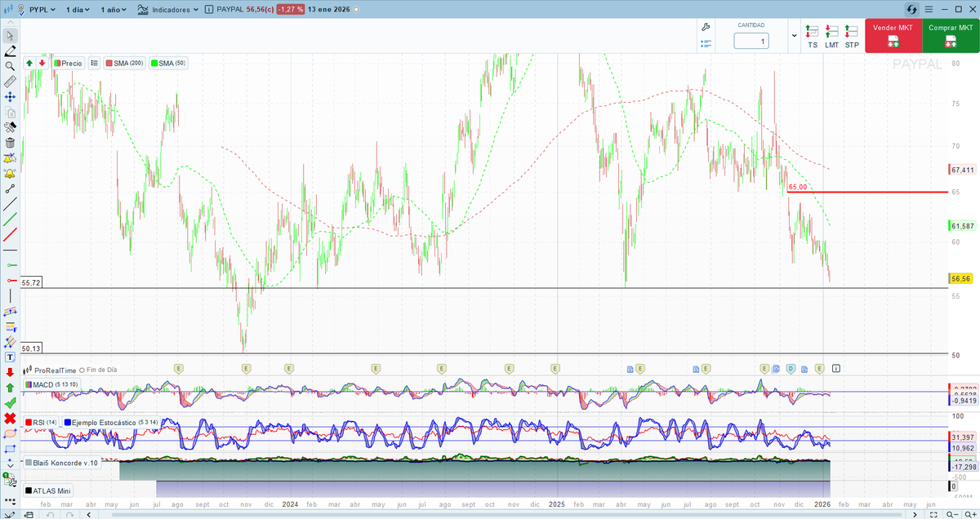Image resolution: width=980 pixels, height=519 pixels.
Task: Toggle the RSI (14) indicator label
Action: 41,422
